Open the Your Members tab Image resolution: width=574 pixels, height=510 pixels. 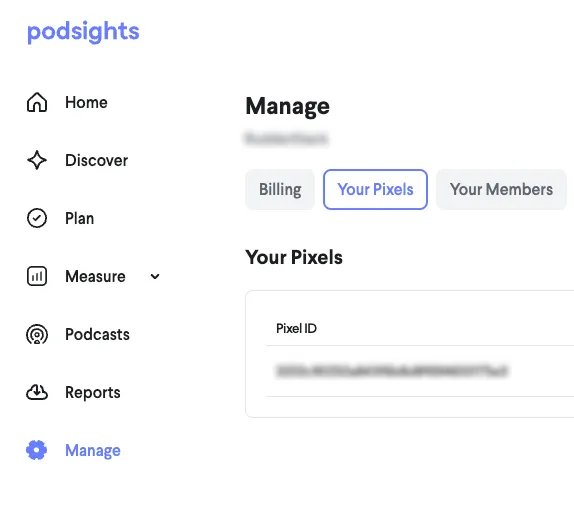(501, 190)
